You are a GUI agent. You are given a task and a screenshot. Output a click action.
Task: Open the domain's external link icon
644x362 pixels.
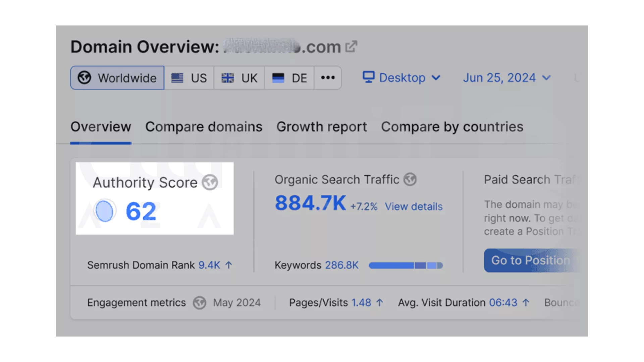pos(351,47)
